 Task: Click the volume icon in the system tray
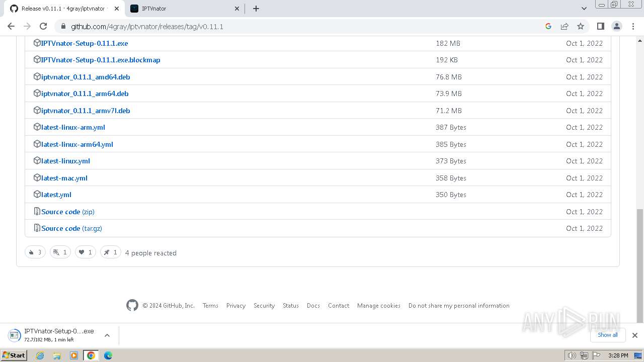[572, 355]
